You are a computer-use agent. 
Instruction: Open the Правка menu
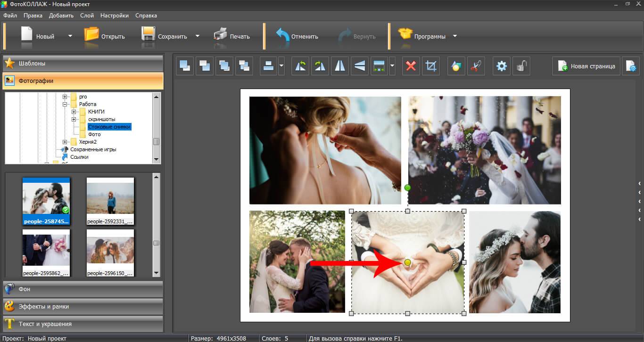tap(33, 16)
